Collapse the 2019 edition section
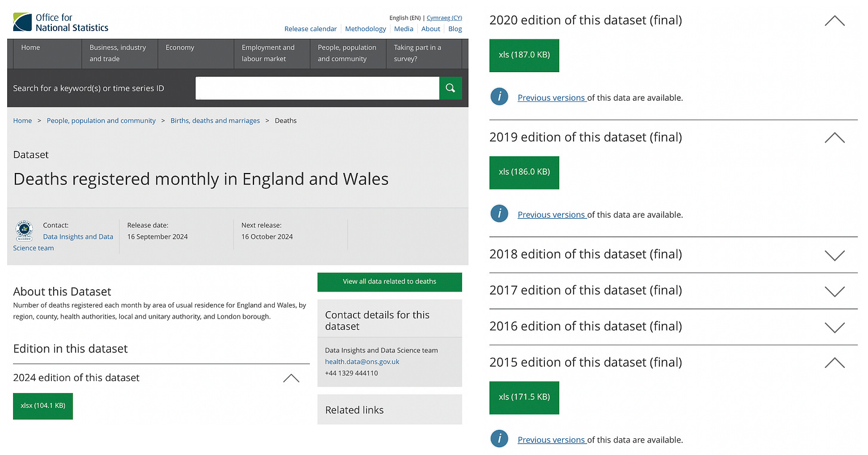This screenshot has width=868, height=455. [x=835, y=138]
